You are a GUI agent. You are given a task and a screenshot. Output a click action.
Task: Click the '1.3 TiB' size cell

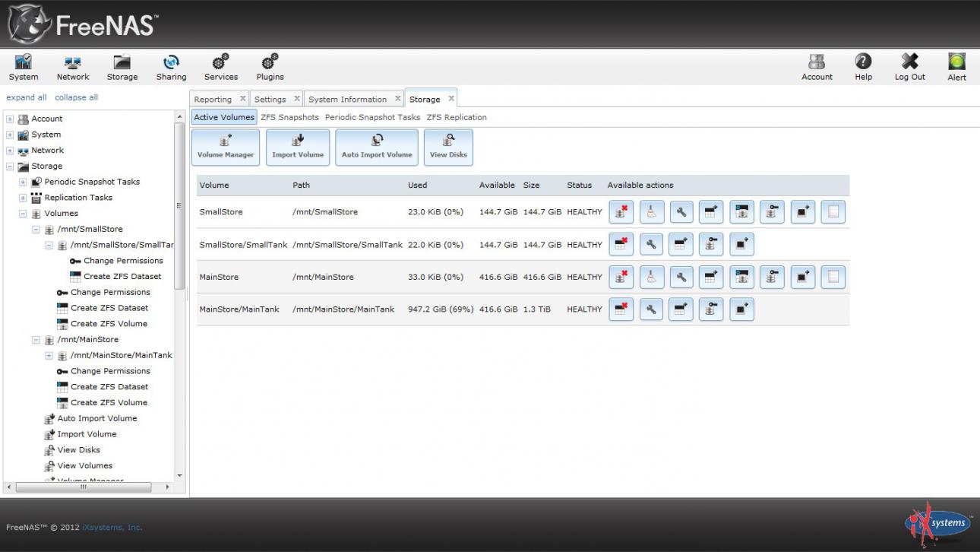click(x=537, y=309)
